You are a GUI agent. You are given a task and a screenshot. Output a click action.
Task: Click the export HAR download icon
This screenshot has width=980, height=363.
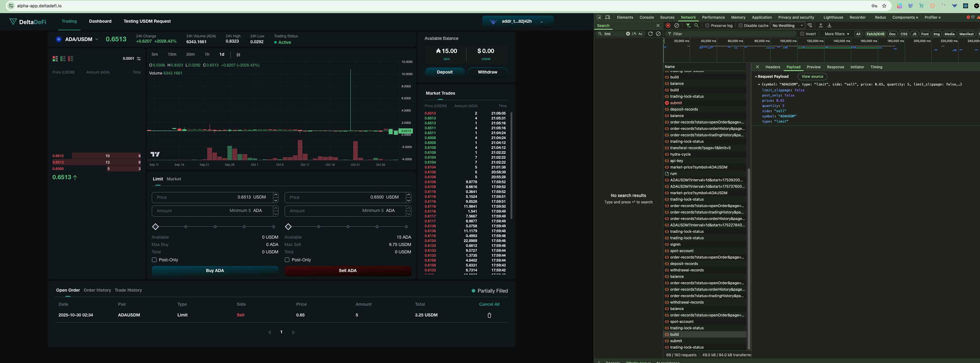[829, 25]
